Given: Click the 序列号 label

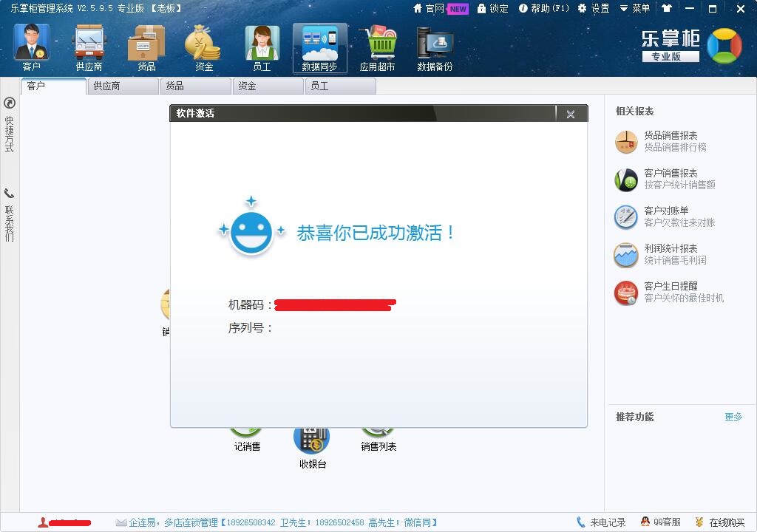Looking at the screenshot, I should (250, 328).
